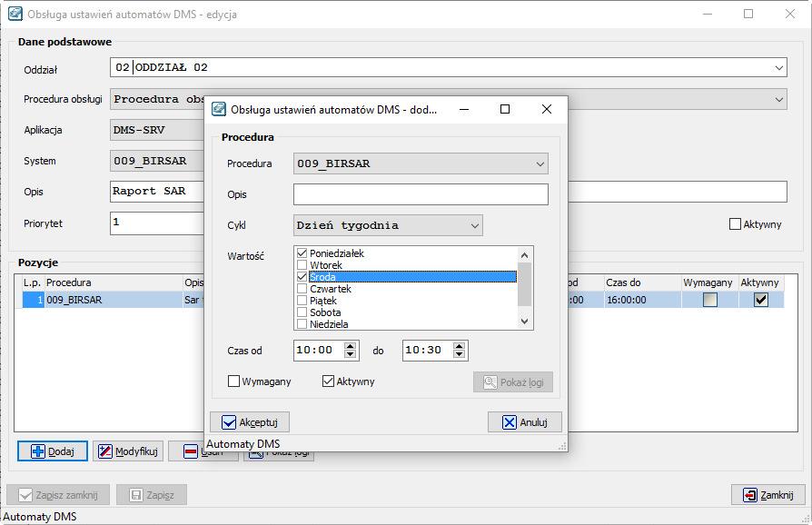Click the Modyfikuj button in the main window

128,451
